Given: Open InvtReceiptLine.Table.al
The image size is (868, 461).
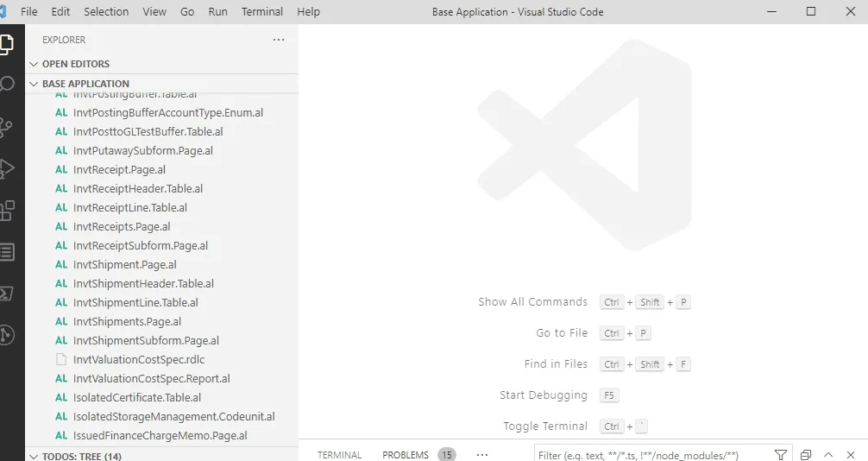Looking at the screenshot, I should point(130,208).
